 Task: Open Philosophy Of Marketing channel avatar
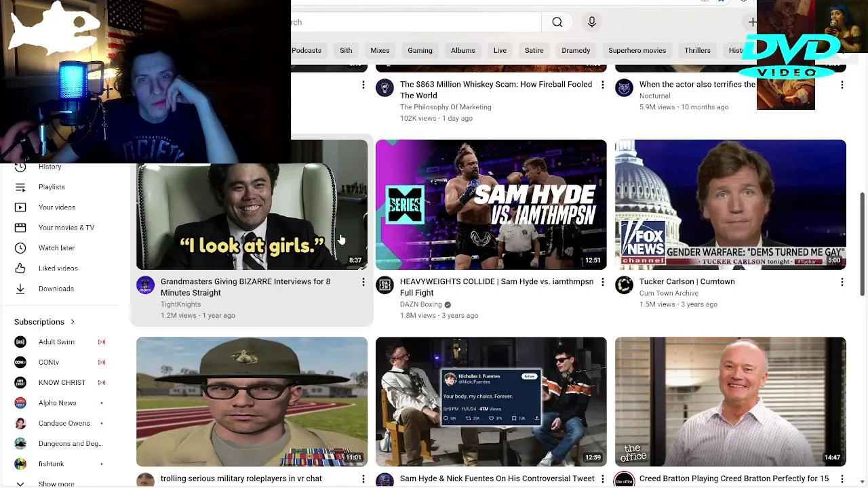click(384, 87)
